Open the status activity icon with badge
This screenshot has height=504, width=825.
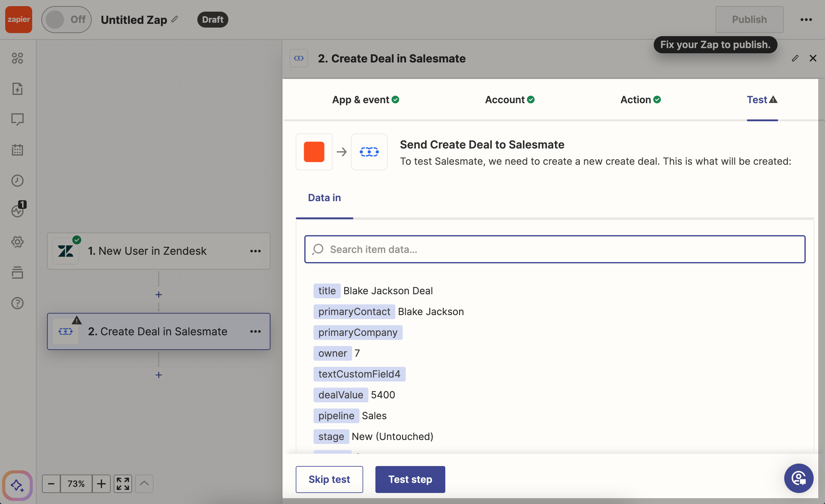click(18, 210)
